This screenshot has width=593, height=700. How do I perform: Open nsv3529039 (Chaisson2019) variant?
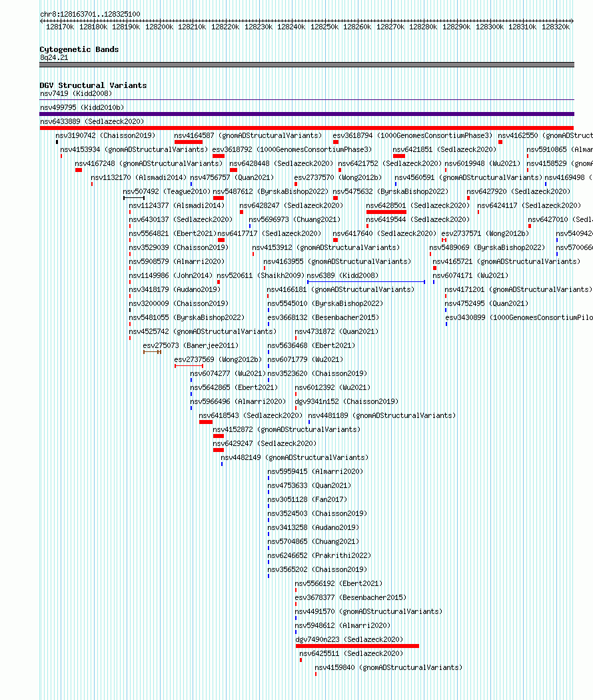179,247
